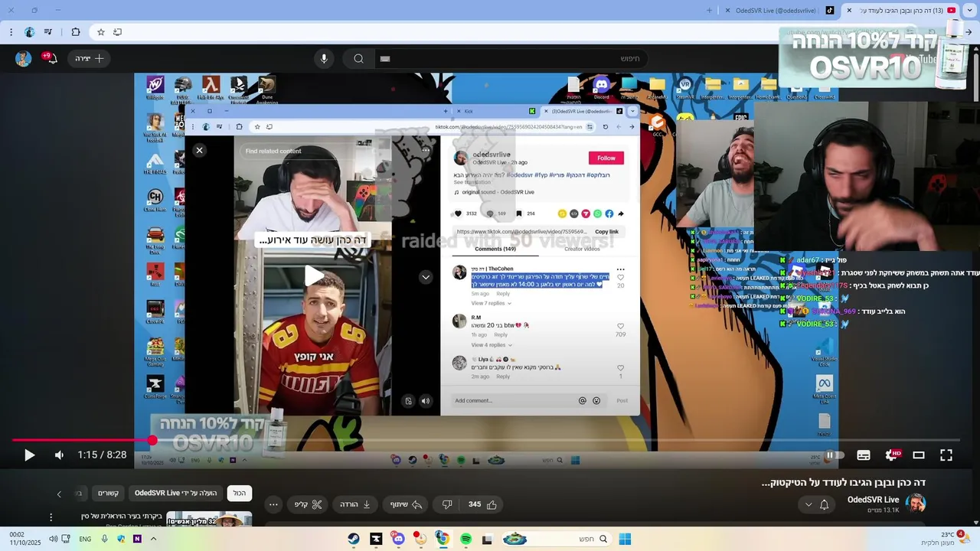
Task: Open Discord from the taskbar
Action: click(398, 539)
